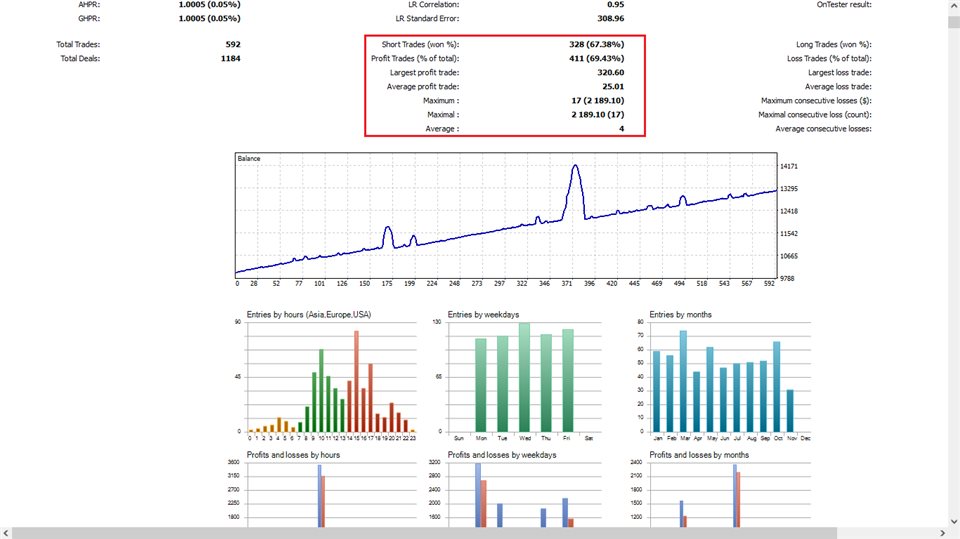Select the value 2 189.10 (17)
Image resolution: width=960 pixels, height=539 pixels.
[x=598, y=115]
